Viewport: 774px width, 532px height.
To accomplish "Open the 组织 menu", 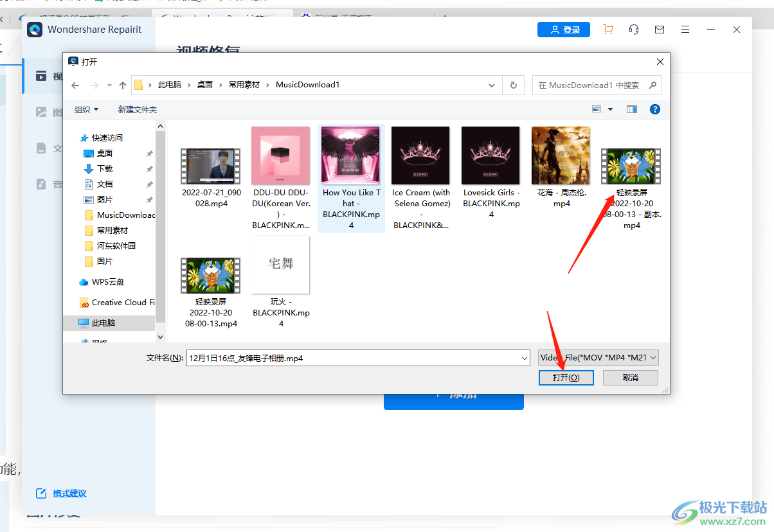I will point(86,110).
